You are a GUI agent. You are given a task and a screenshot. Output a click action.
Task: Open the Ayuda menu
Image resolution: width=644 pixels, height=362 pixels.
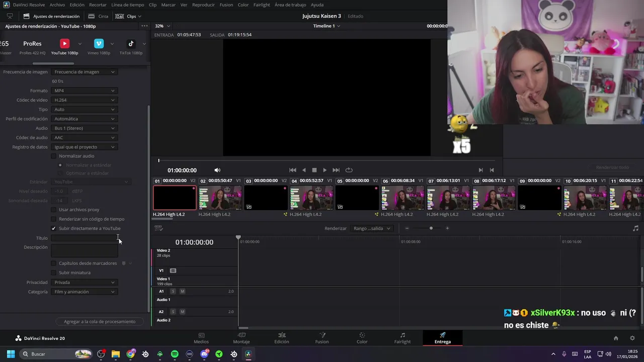tap(317, 5)
